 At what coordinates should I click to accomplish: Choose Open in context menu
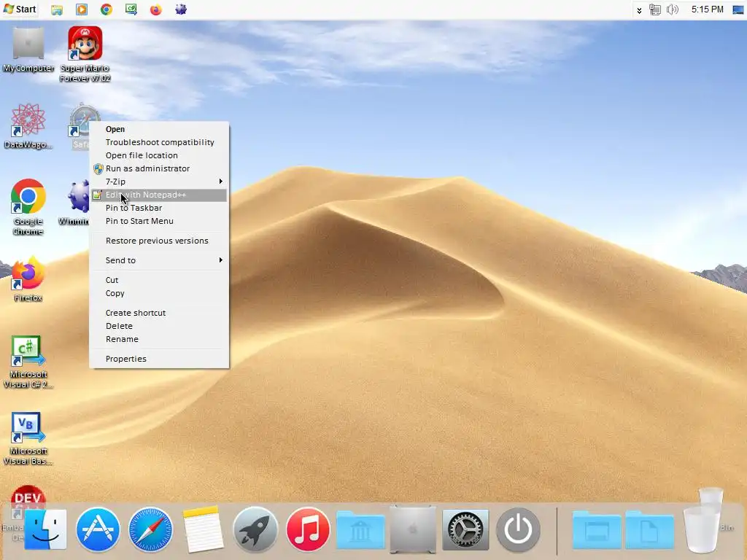click(158, 129)
